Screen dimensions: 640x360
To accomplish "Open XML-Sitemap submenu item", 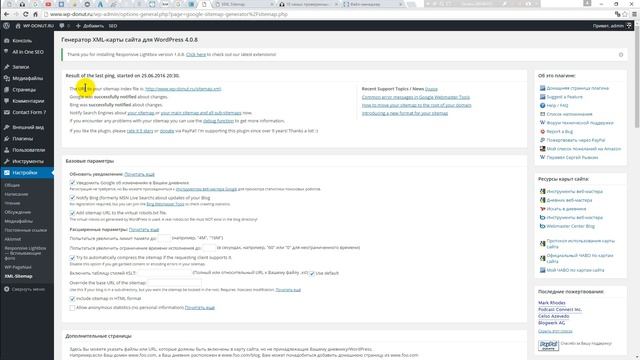I will (18, 276).
